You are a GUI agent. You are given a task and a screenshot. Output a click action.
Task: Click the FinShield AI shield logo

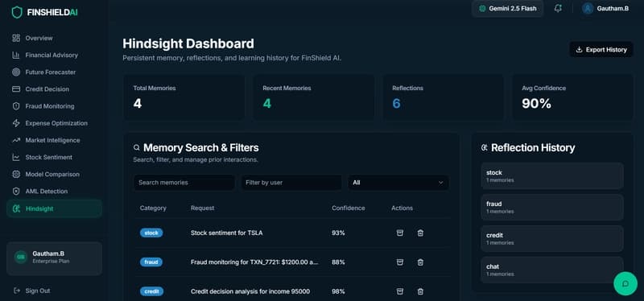(x=17, y=12)
